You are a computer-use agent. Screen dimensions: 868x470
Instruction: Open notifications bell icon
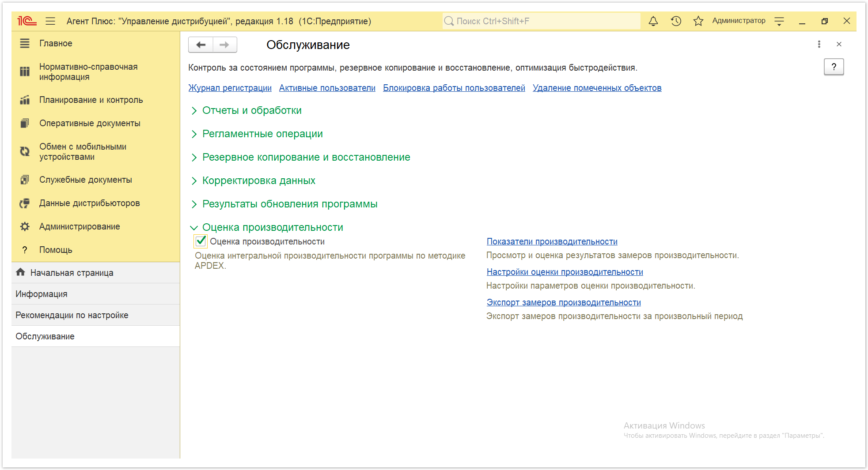pyautogui.click(x=653, y=21)
